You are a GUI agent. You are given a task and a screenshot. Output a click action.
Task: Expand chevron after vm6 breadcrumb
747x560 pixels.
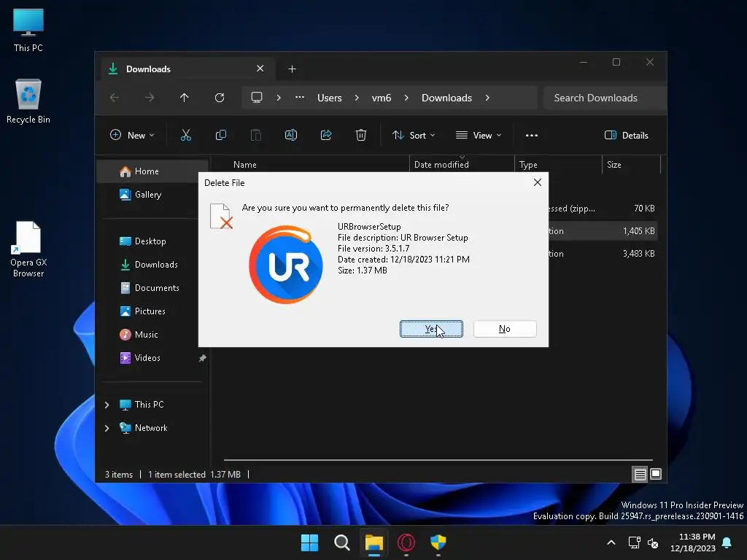coord(406,98)
